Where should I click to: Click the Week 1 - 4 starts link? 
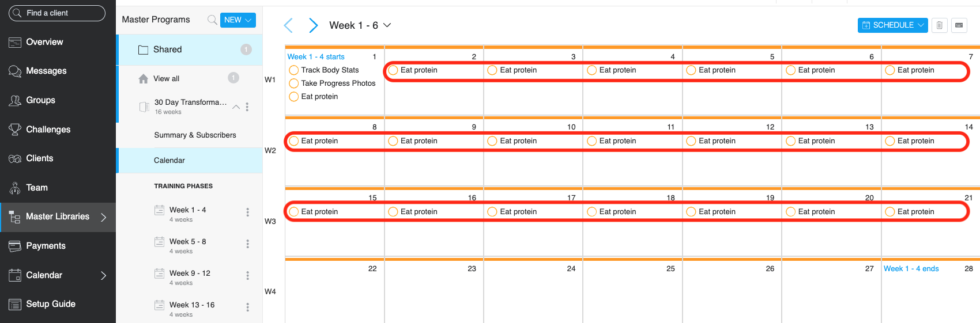point(316,57)
